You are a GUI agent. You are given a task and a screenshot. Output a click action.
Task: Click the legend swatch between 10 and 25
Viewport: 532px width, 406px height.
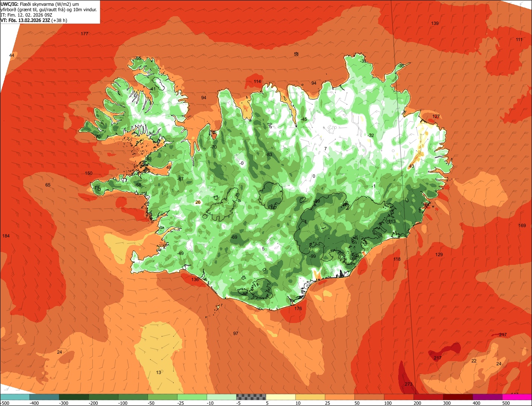pos(310,397)
